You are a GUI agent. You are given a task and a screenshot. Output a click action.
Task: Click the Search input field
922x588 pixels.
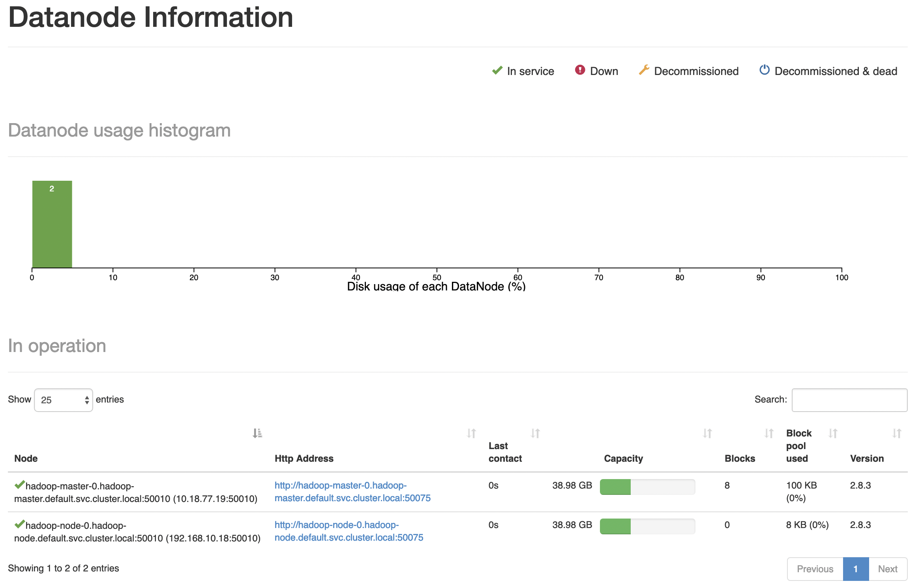[x=849, y=400]
